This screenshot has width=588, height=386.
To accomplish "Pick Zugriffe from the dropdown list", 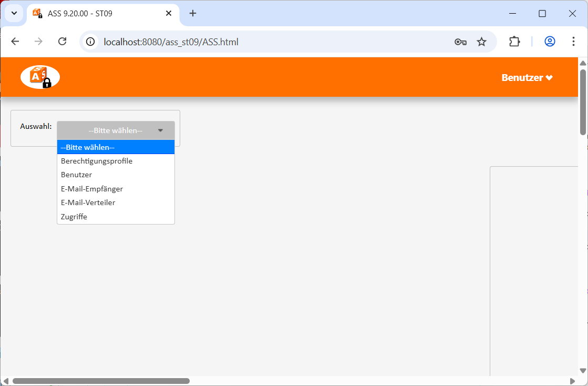I will (x=116, y=217).
